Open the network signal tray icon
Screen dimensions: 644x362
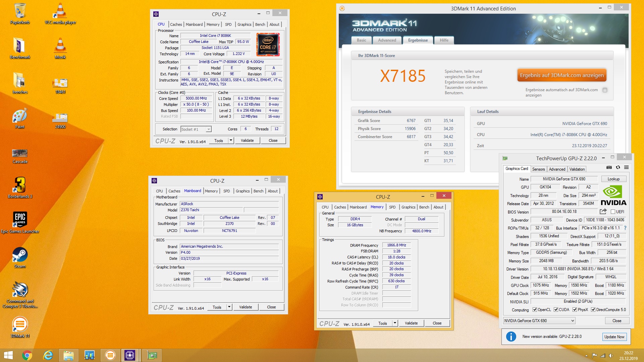pos(603,356)
